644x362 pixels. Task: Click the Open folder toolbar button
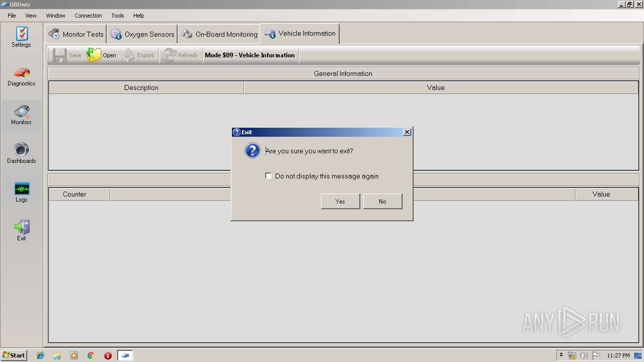point(102,55)
